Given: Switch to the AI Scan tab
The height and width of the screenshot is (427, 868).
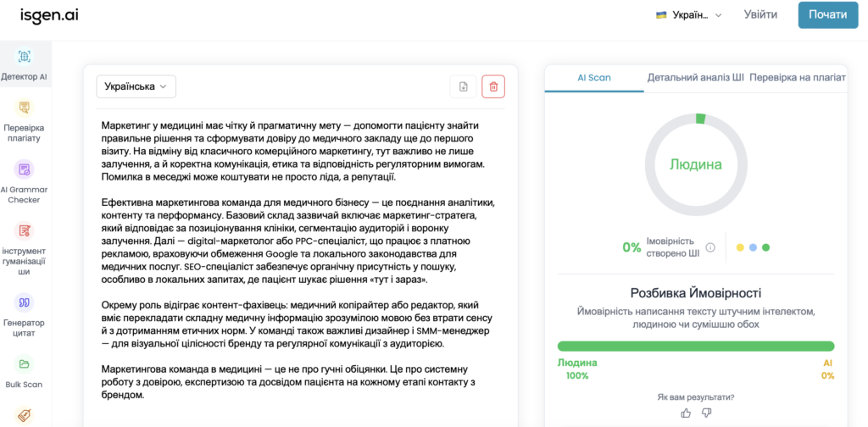Looking at the screenshot, I should 594,77.
